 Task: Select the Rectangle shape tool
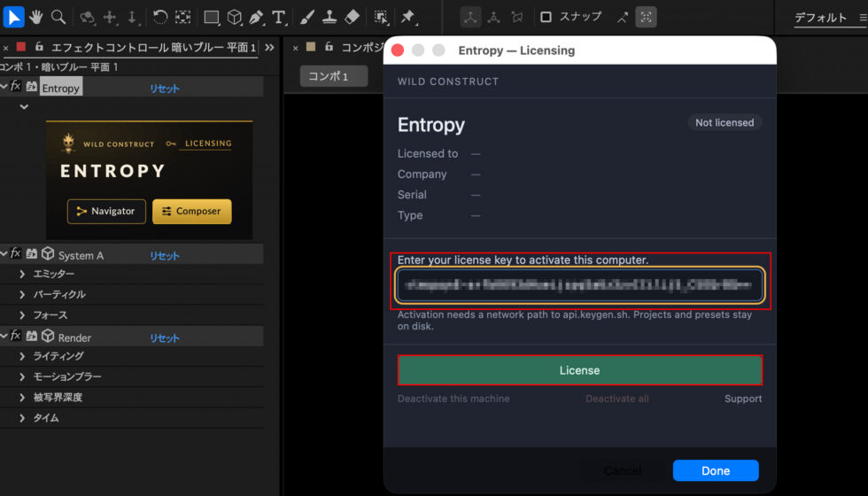pos(211,17)
